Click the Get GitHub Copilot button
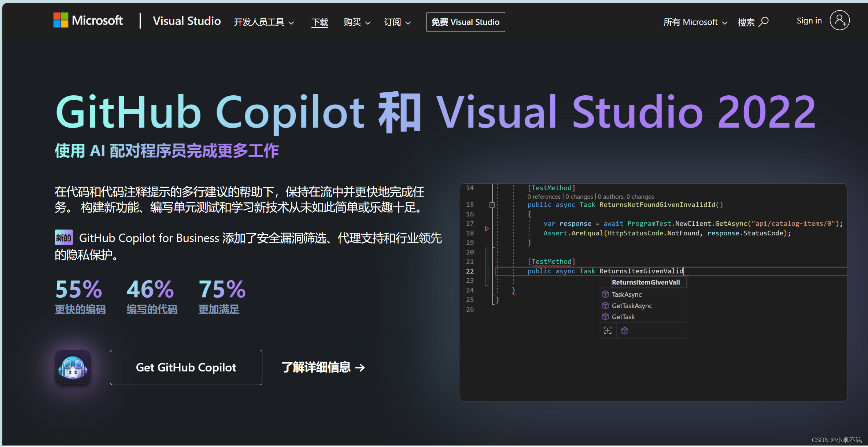This screenshot has width=868, height=447. tap(186, 367)
